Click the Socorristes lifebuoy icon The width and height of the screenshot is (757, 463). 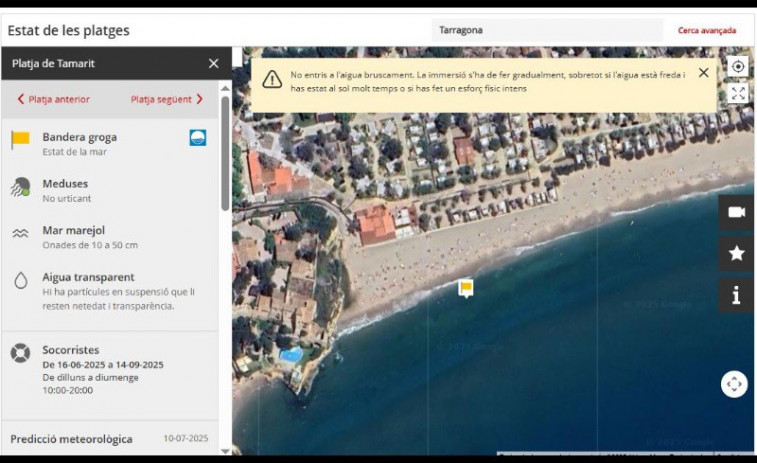pyautogui.click(x=20, y=353)
